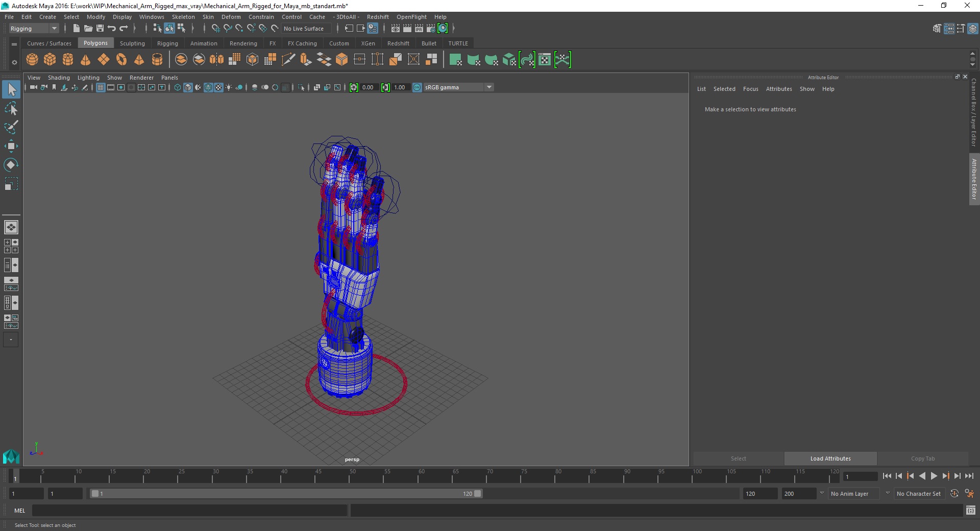Switch to the Animation shelf tab
This screenshot has width=980, height=531.
[x=204, y=43]
